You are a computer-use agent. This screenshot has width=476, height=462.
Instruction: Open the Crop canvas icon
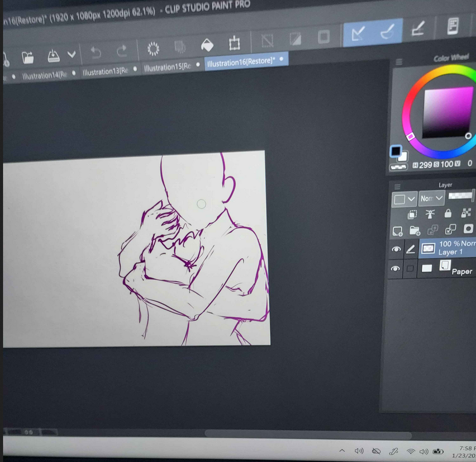[x=235, y=45]
